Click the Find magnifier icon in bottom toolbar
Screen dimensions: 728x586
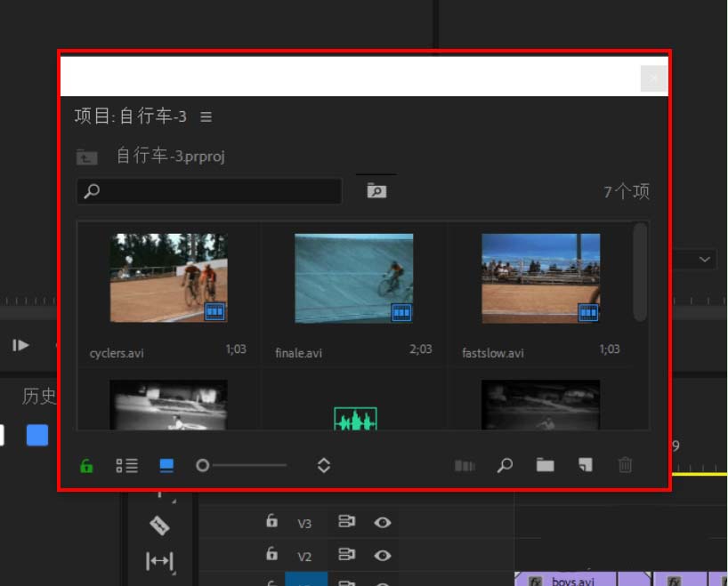[x=505, y=465]
